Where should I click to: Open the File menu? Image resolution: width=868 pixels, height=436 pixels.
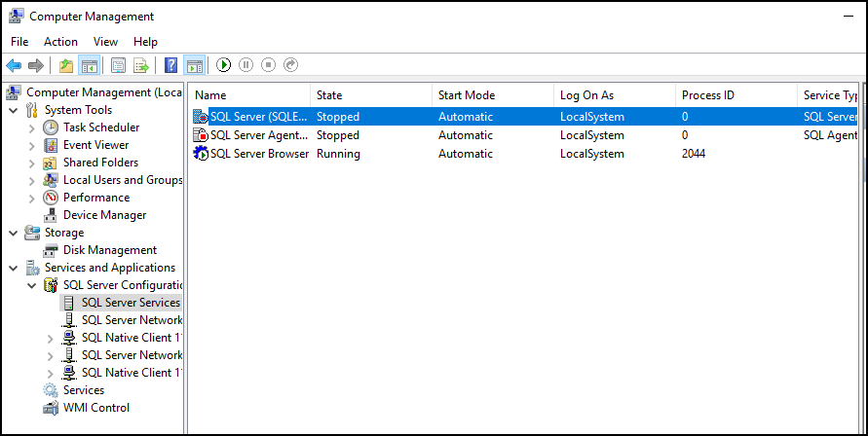(x=19, y=42)
